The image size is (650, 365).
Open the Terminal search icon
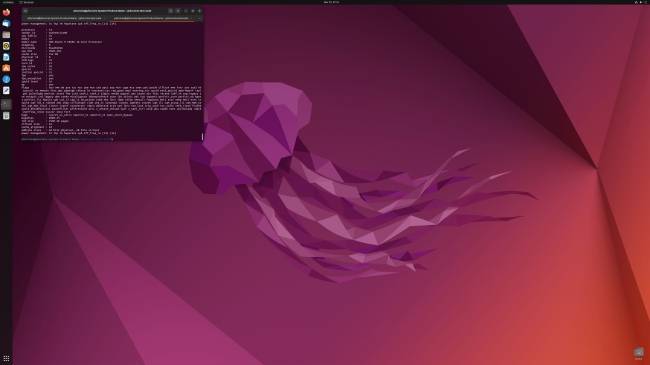tap(170, 11)
